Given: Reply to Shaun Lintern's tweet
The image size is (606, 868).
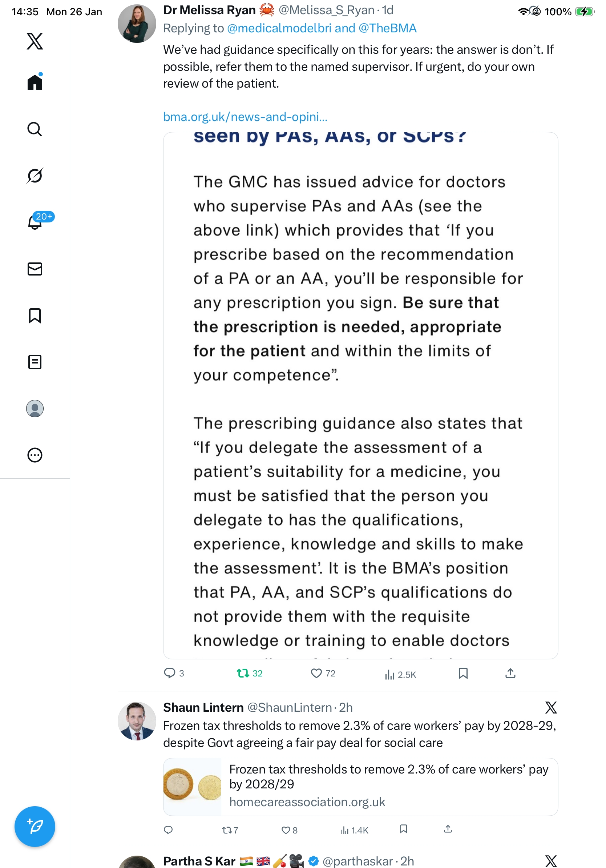Looking at the screenshot, I should tap(168, 830).
